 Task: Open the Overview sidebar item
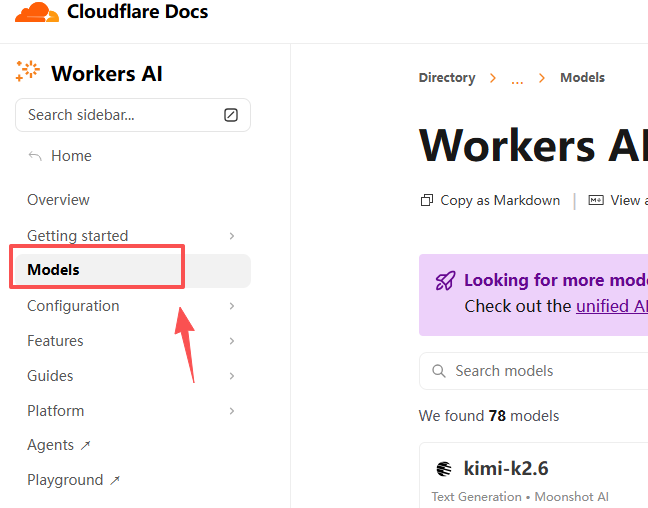point(58,200)
